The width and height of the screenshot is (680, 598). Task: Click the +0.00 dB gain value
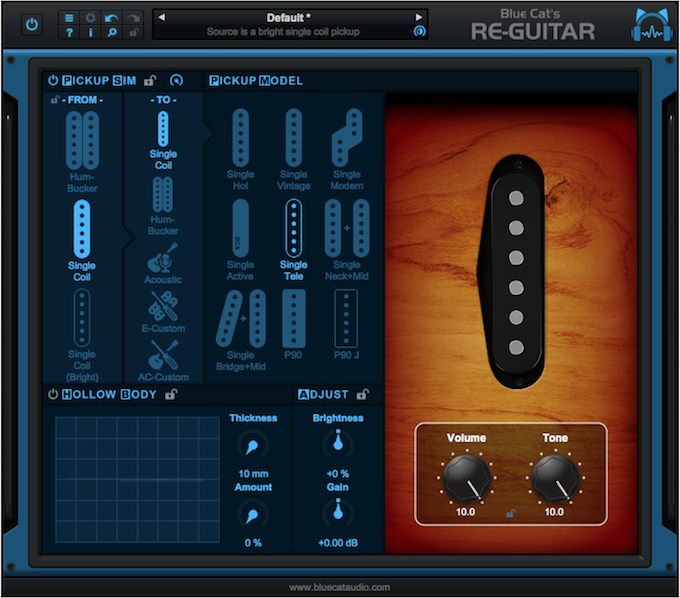pos(338,542)
